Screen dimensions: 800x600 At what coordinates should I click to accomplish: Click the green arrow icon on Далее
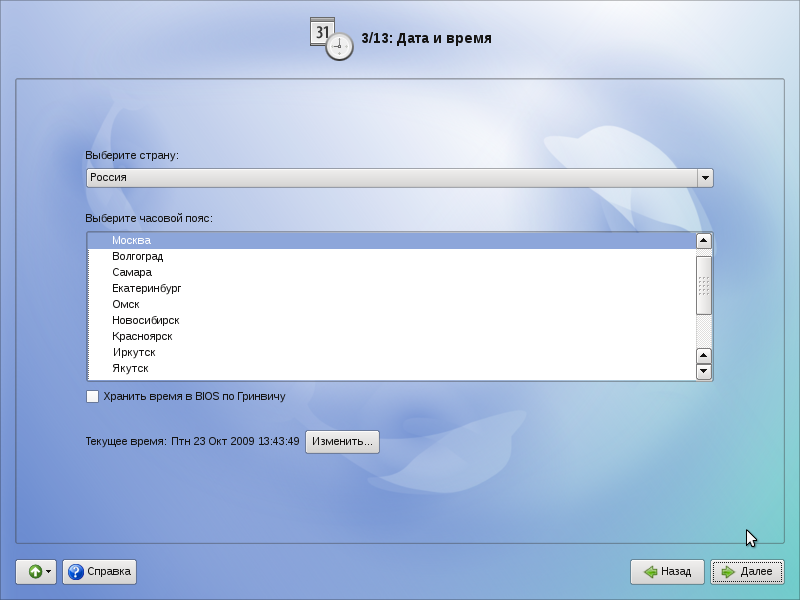coord(727,572)
